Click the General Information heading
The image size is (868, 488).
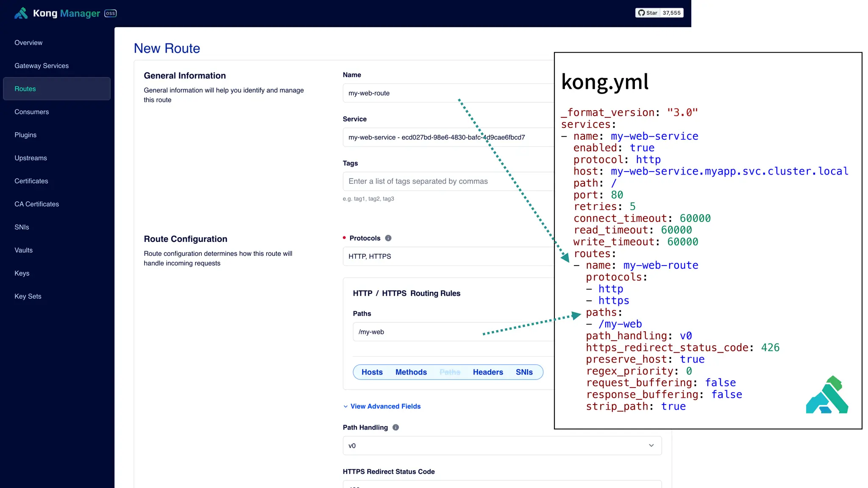pyautogui.click(x=185, y=75)
